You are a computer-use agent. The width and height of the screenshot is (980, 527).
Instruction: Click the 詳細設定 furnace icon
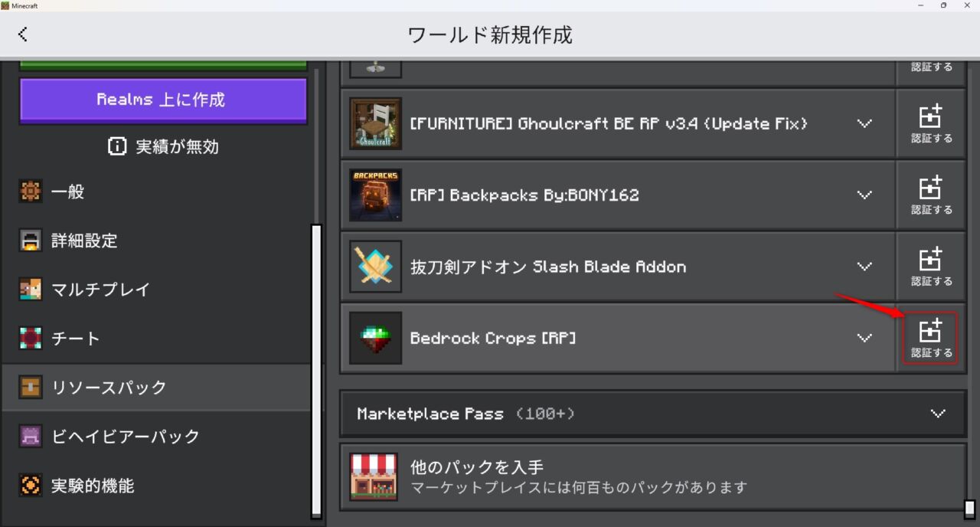tap(30, 241)
